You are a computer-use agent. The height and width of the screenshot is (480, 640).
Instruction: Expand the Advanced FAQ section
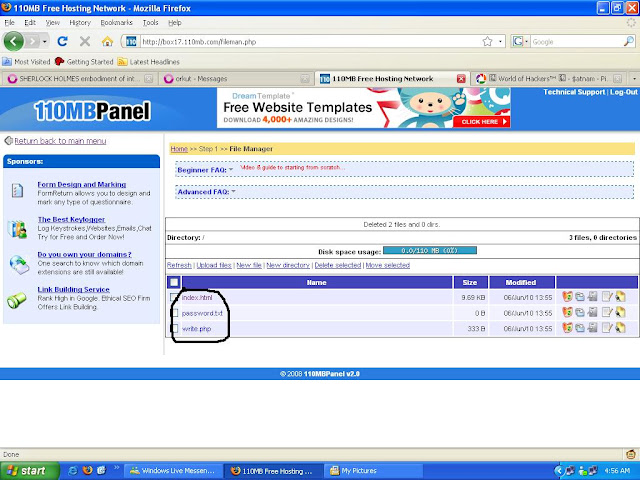point(207,192)
